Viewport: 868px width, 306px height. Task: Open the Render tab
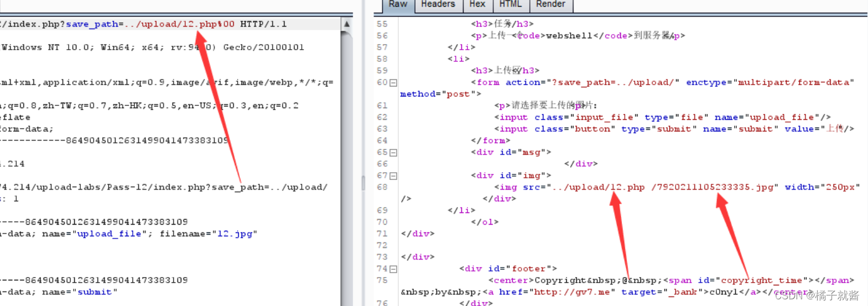[x=551, y=4]
